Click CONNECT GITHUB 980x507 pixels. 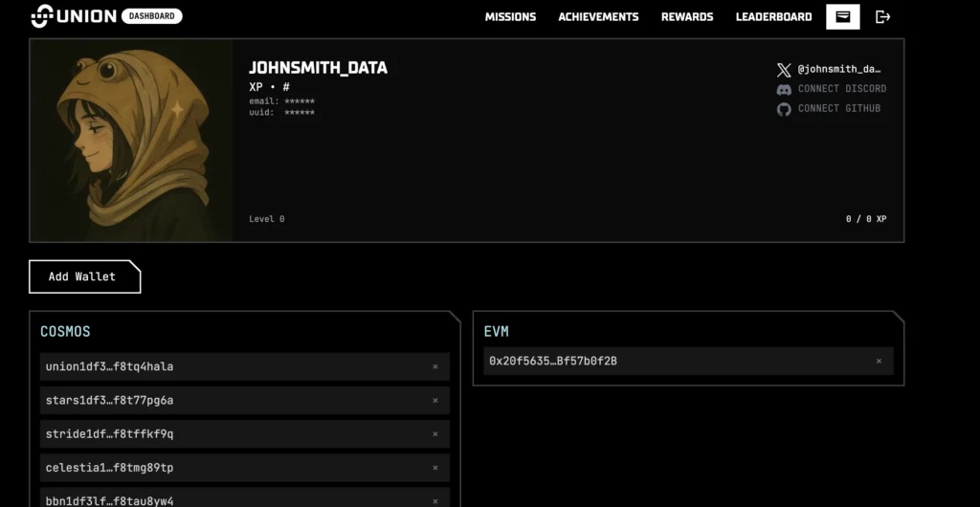[x=839, y=108]
